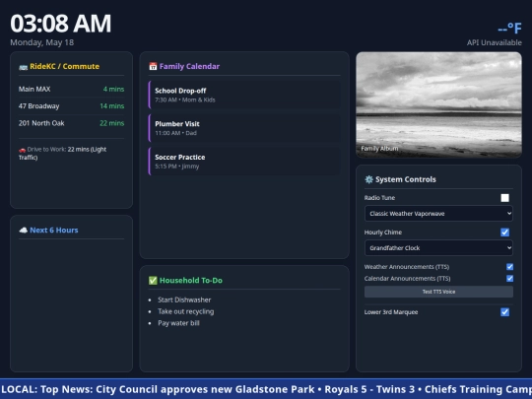Click the Pay water bill to-do item
Image resolution: width=532 pixels, height=399 pixels.
coord(178,323)
